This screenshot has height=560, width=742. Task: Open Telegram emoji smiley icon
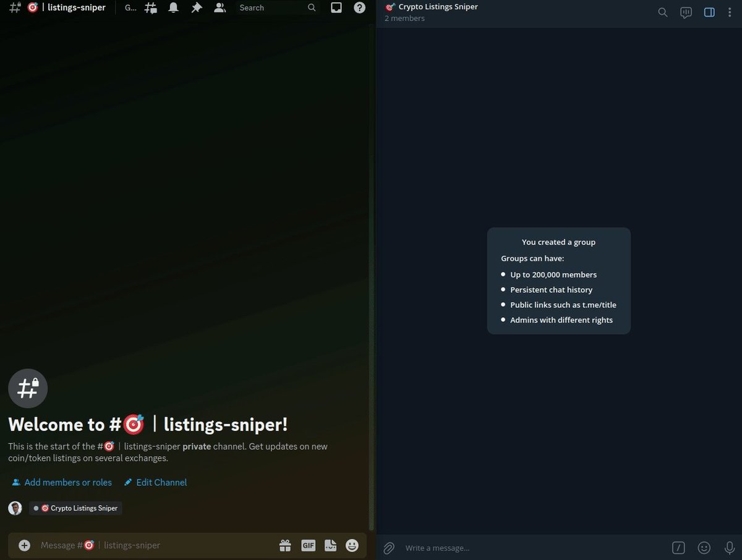click(x=704, y=548)
